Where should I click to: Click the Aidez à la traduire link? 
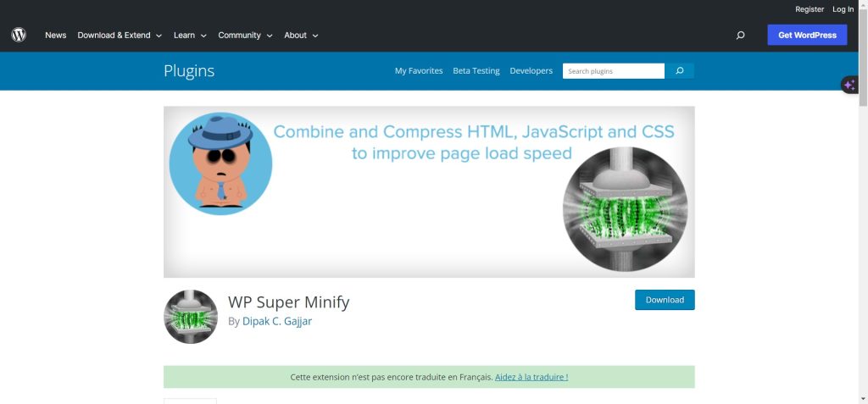[x=531, y=377]
